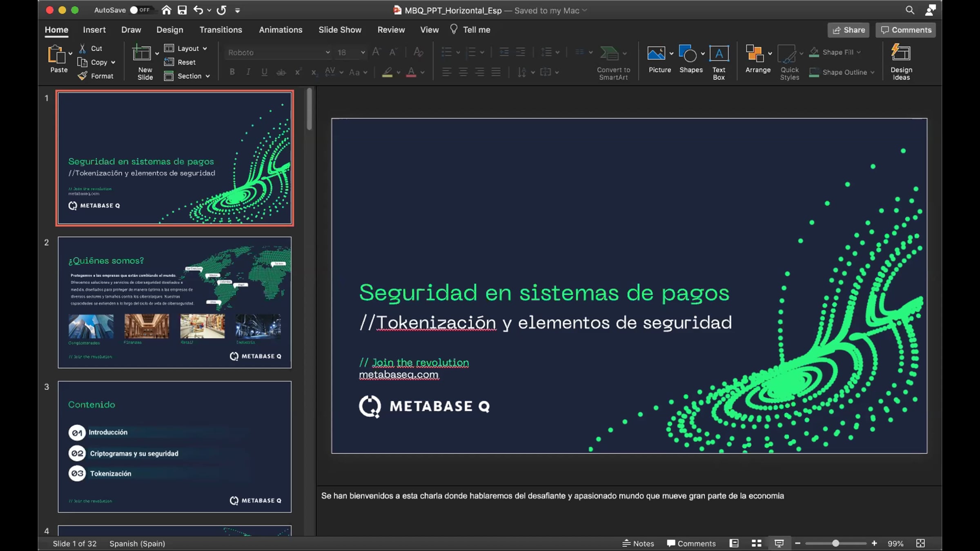Click into the speaker notes text
This screenshot has height=551, width=980.
click(552, 496)
